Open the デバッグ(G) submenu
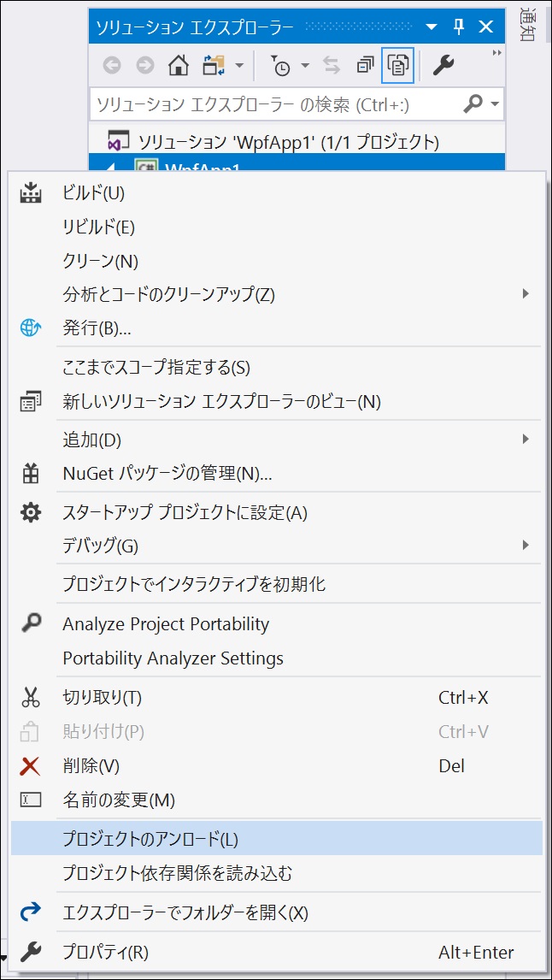The width and height of the screenshot is (552, 980). [276, 546]
